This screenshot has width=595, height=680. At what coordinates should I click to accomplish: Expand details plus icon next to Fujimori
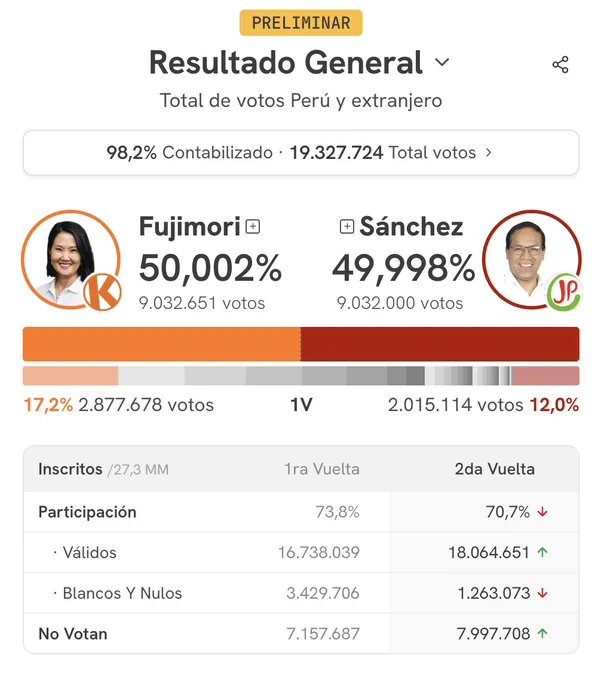253,226
